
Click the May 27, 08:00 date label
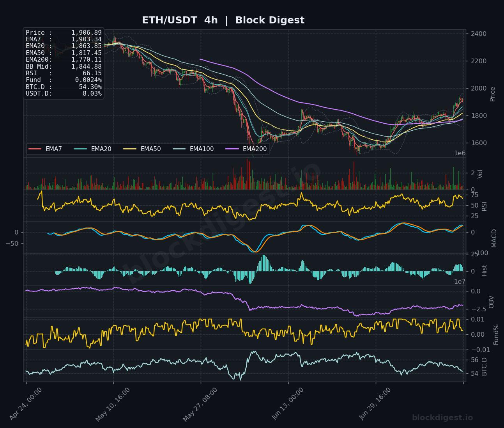pyautogui.click(x=200, y=404)
